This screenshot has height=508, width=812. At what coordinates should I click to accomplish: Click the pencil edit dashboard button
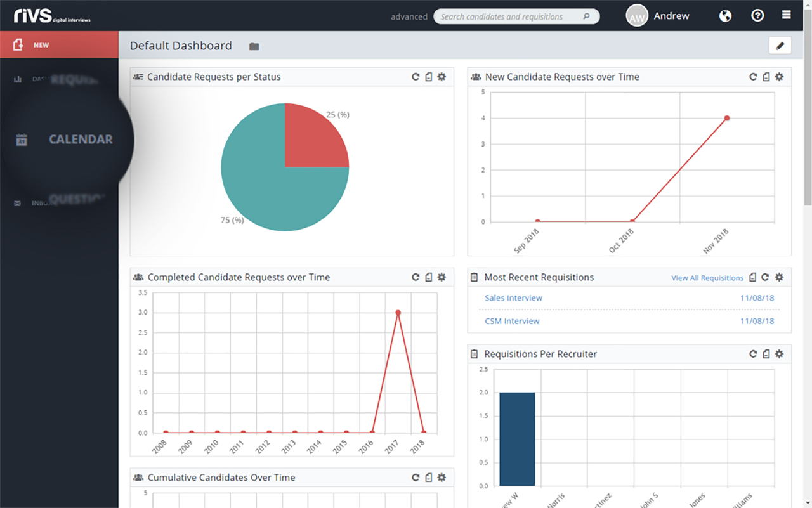[780, 46]
